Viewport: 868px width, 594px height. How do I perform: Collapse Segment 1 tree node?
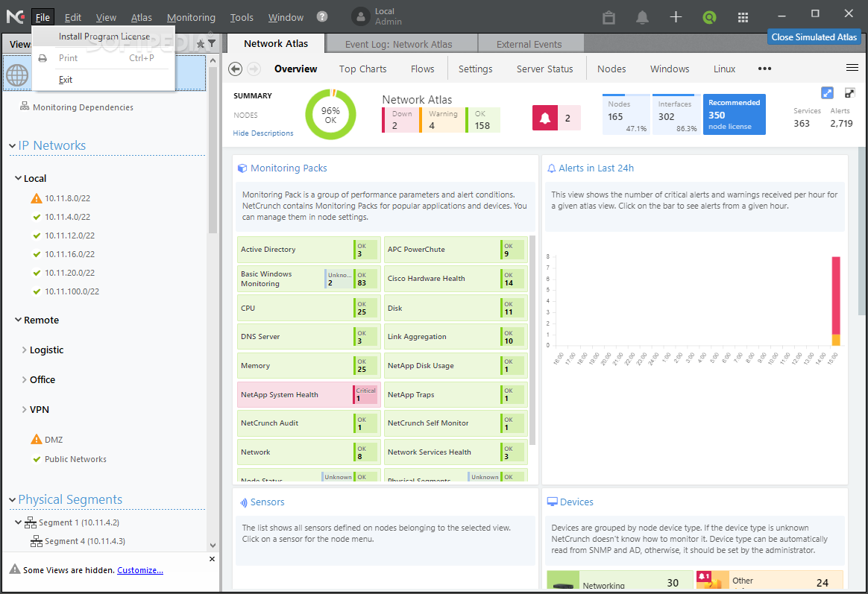[18, 522]
